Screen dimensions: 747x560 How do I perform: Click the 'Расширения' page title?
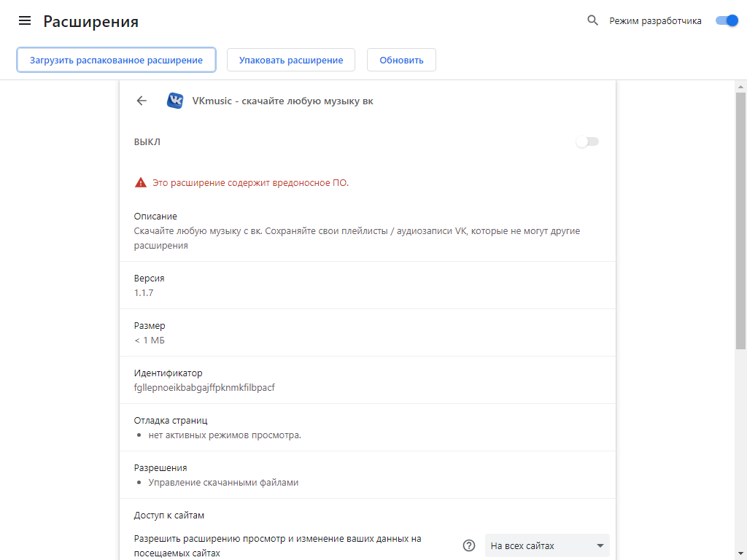(x=91, y=21)
